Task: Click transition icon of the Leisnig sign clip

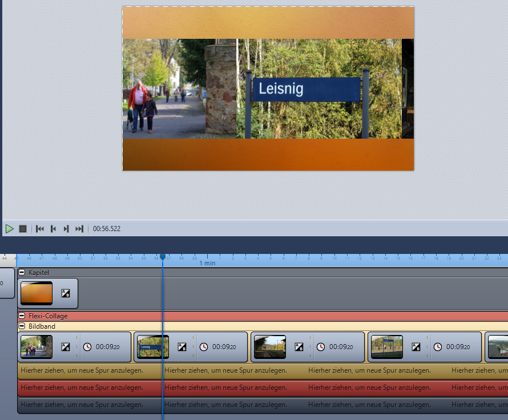Action: 182,347
